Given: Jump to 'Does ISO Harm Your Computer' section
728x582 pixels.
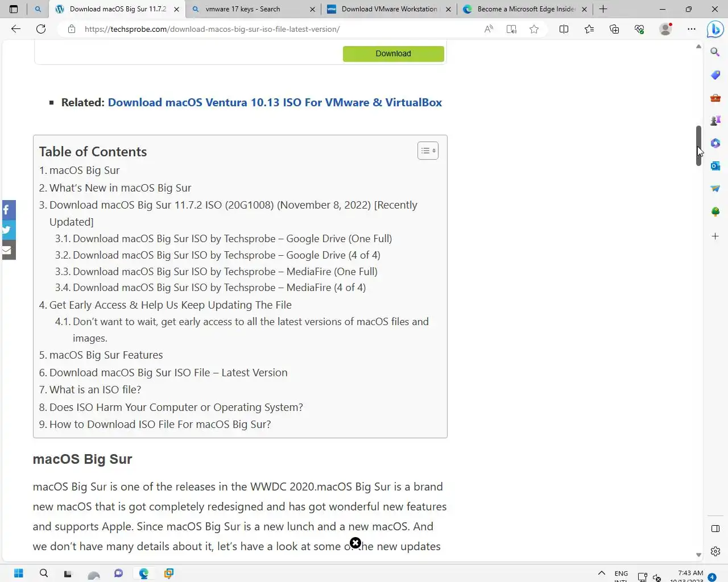Looking at the screenshot, I should [x=176, y=408].
